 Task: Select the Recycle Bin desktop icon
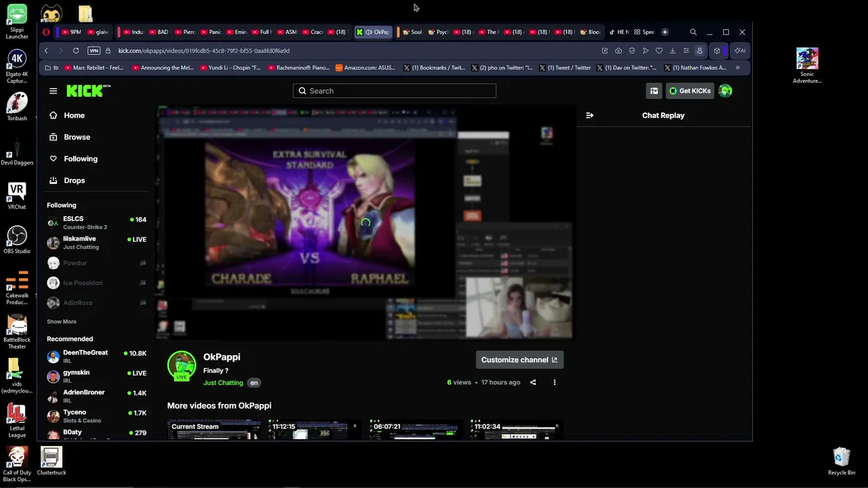tap(842, 461)
